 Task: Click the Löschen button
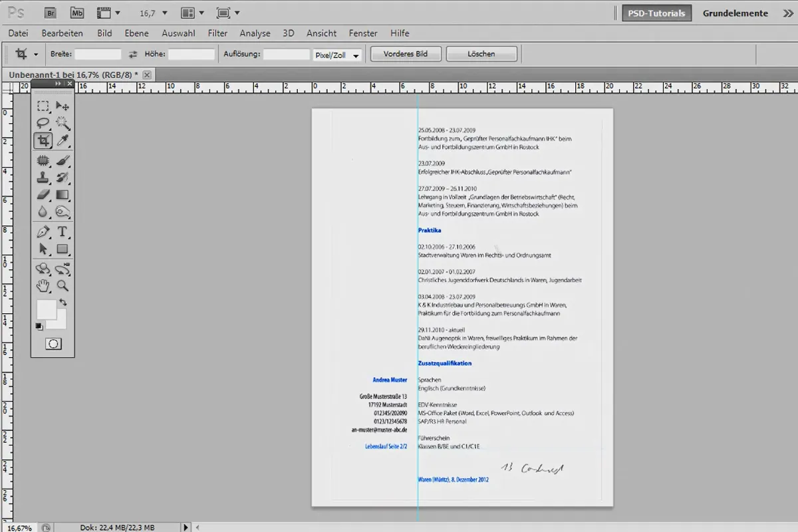tap(481, 54)
